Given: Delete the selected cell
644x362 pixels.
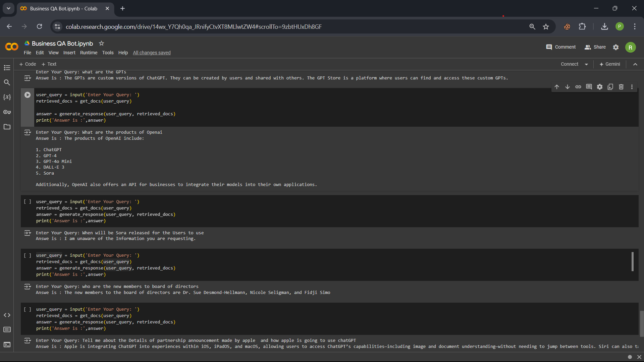Looking at the screenshot, I should pos(621,86).
